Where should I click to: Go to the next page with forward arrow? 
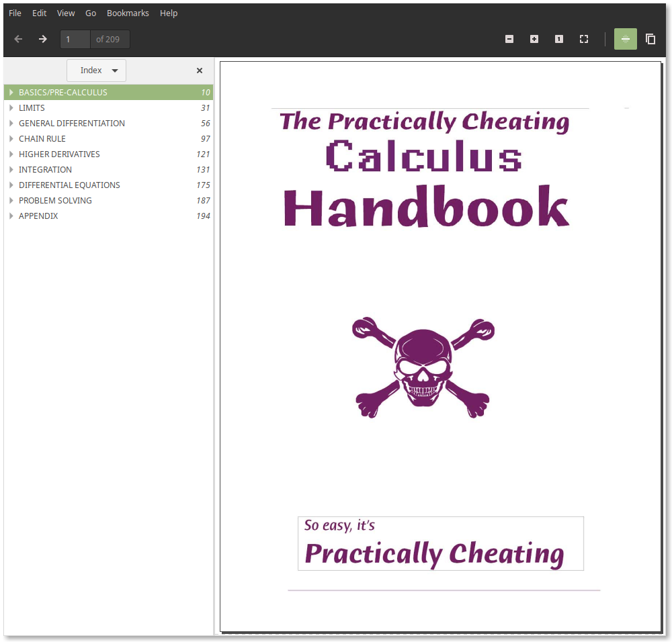tap(43, 39)
